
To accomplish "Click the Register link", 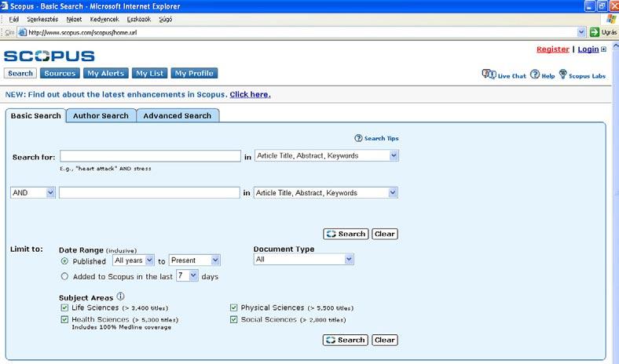I will (x=553, y=49).
